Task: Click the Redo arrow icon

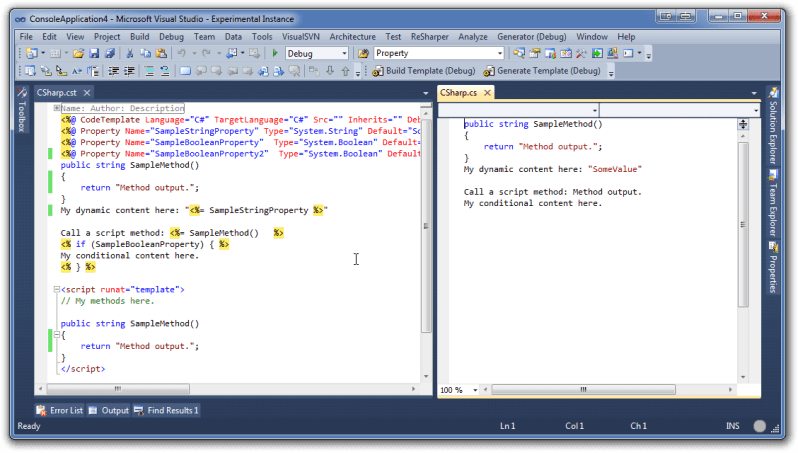Action: point(206,53)
